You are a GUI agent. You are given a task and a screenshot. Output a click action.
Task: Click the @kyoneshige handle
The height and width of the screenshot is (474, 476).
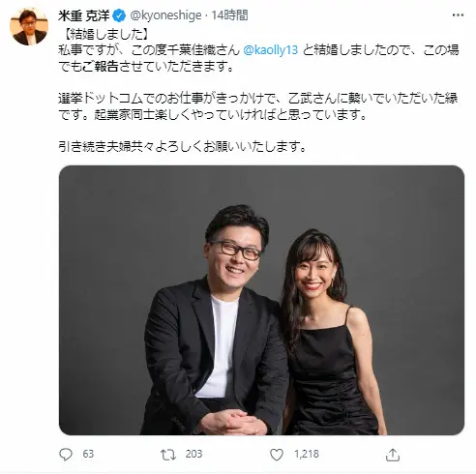(165, 15)
